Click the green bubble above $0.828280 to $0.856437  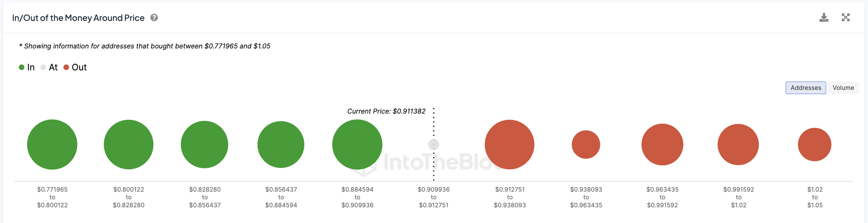tap(205, 145)
